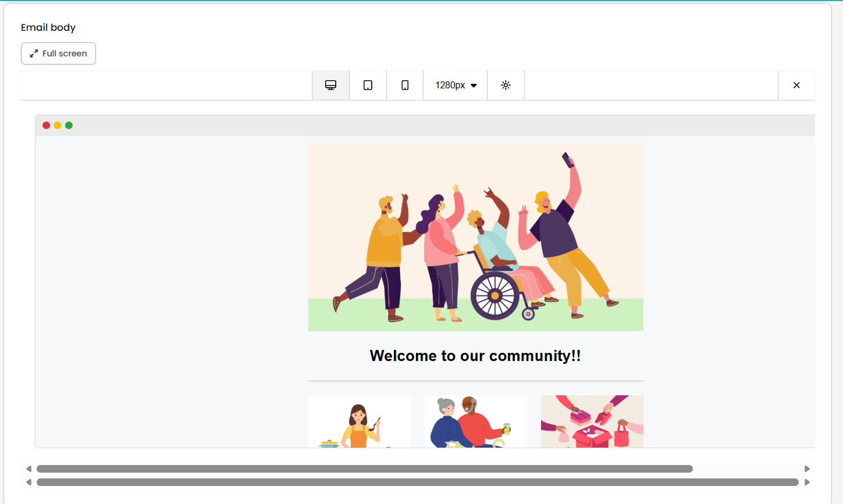Screen dimensions: 843x504
Task: Click the Full screen button
Action: (58, 53)
